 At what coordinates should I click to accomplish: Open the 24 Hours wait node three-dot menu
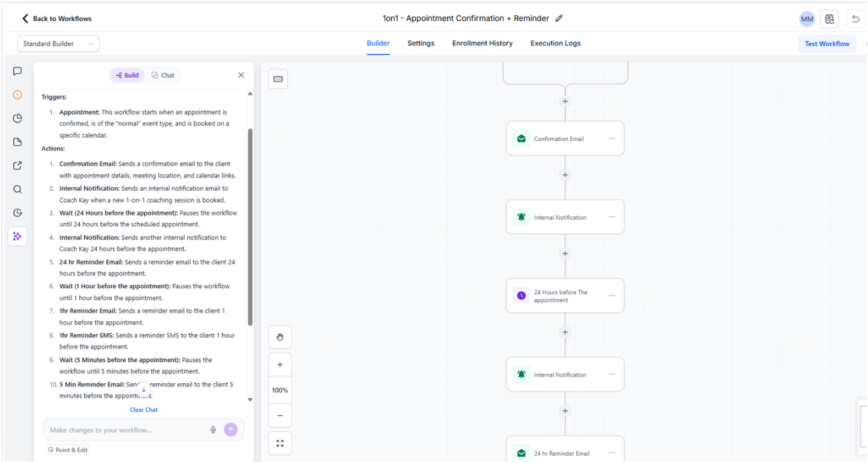[612, 295]
